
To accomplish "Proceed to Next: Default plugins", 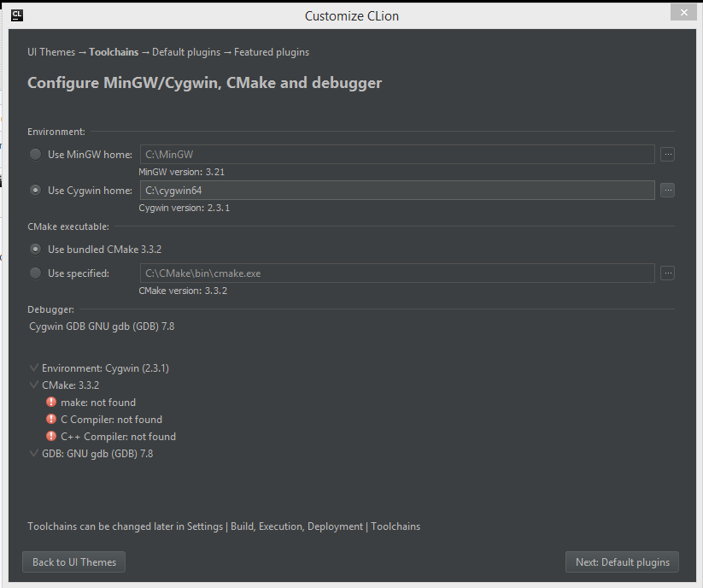I will (x=623, y=562).
